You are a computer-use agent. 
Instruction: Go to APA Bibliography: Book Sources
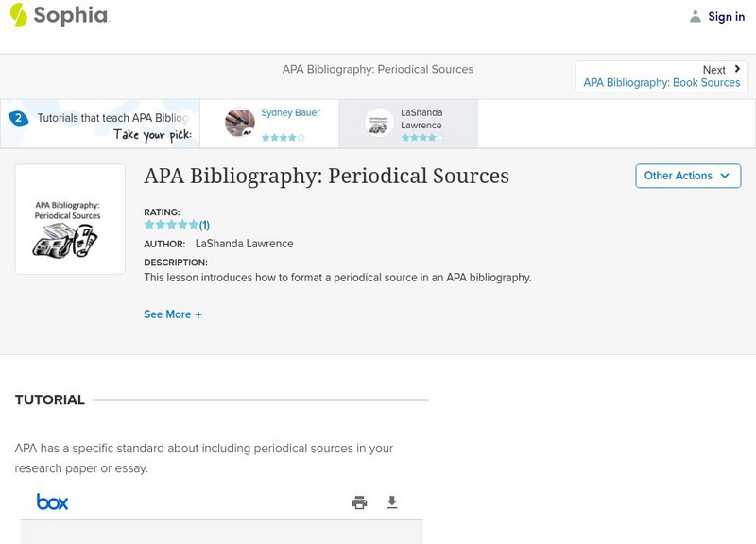pos(661,83)
